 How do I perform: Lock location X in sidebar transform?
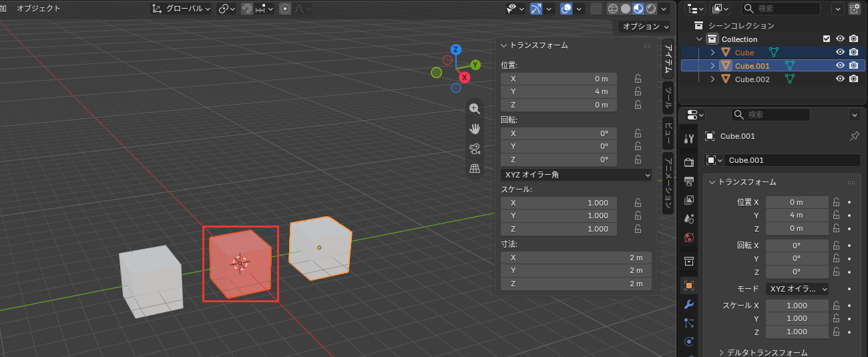point(638,78)
